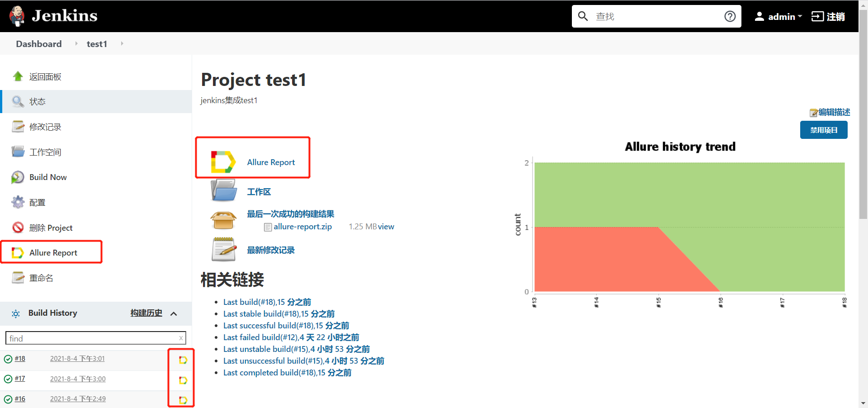Click the Build Now clock icon
The image size is (868, 408).
[x=18, y=177]
